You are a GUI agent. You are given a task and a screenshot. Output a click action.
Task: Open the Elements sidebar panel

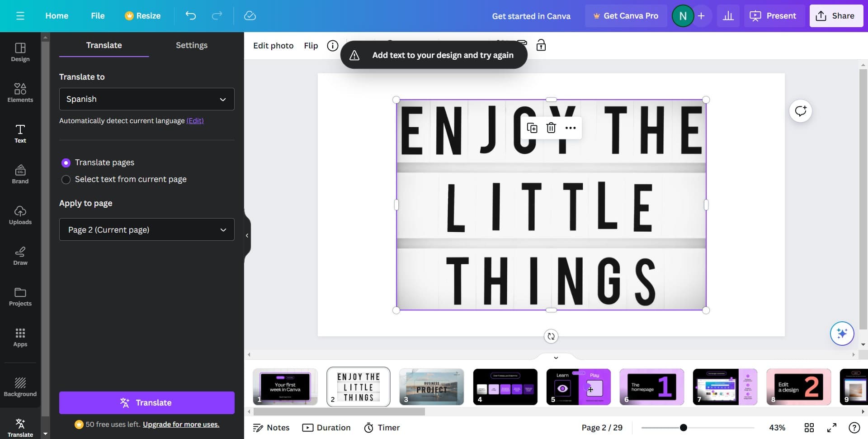point(20,92)
